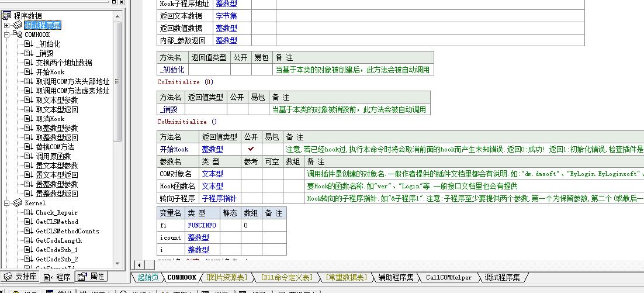This screenshot has width=644, height=293.
Task: Click the tree scrollbar up arrow
Action: (x=117, y=16)
